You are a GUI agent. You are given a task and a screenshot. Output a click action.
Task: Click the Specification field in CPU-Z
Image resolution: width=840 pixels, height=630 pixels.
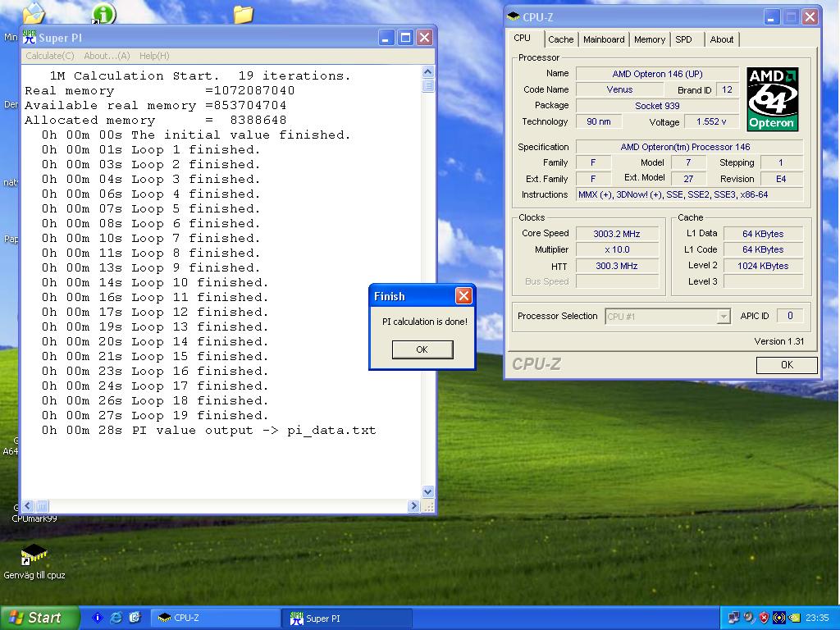point(689,147)
